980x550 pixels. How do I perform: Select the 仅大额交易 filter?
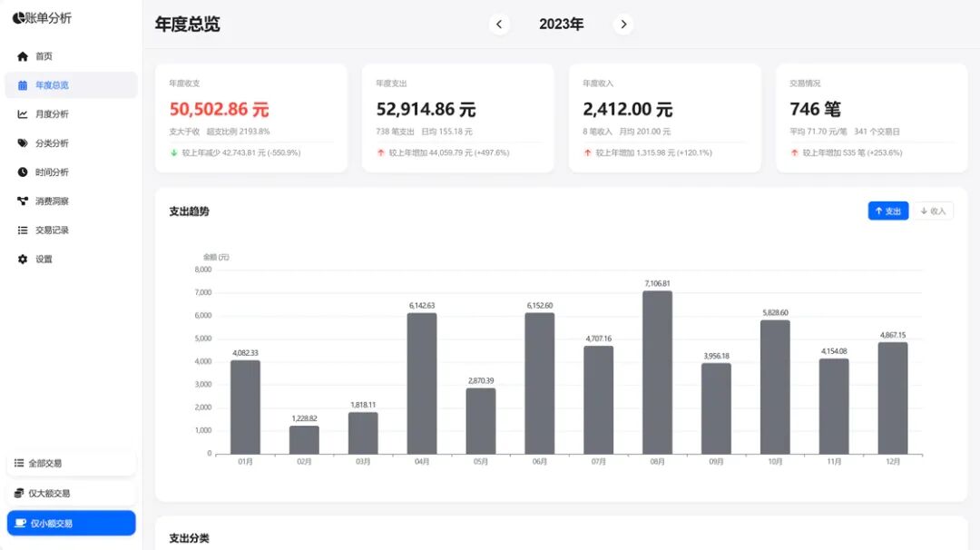[x=72, y=493]
